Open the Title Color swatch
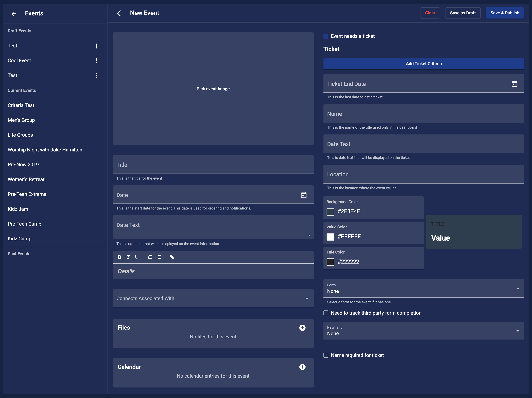Image resolution: width=532 pixels, height=398 pixels. [330, 262]
